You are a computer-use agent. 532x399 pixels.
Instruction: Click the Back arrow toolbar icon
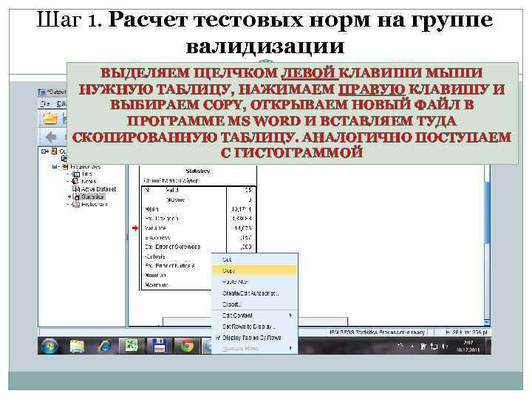51,137
